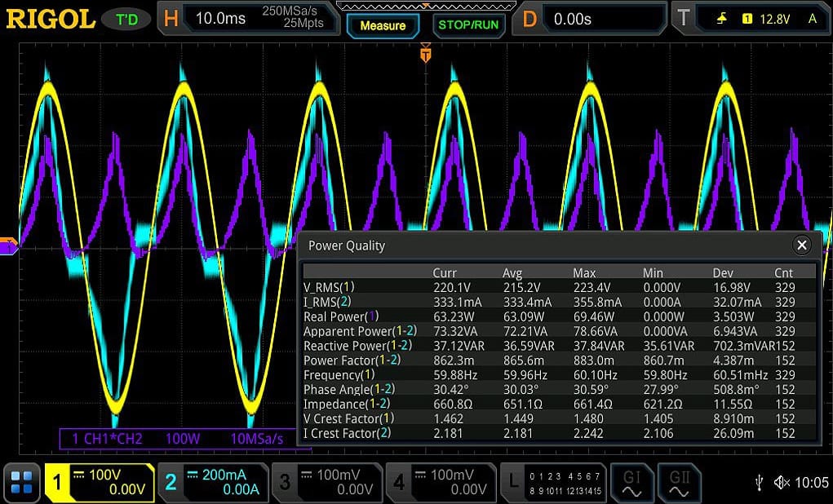
Task: Select the 660.8Ω impedance value
Action: (x=453, y=405)
